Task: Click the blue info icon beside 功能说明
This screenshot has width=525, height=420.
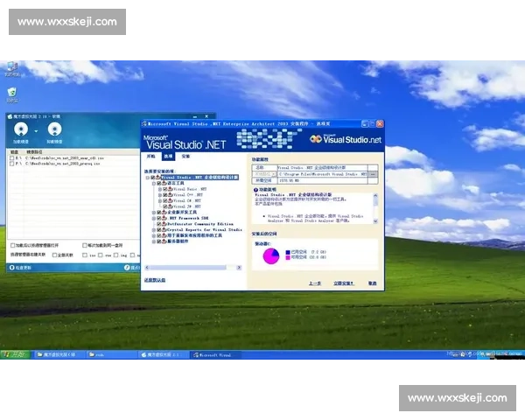Action: coord(255,190)
